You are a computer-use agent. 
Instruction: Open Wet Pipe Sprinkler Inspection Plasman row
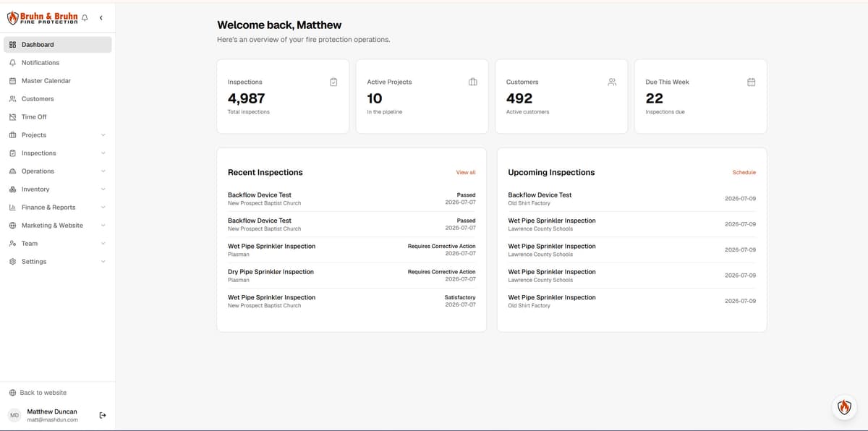tap(352, 250)
